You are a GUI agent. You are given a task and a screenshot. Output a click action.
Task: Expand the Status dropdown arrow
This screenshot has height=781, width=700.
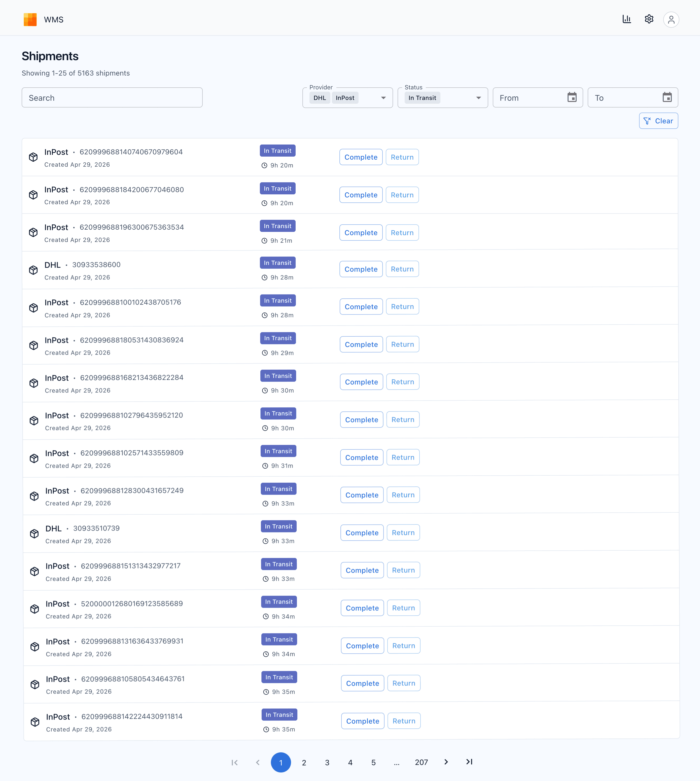point(478,98)
